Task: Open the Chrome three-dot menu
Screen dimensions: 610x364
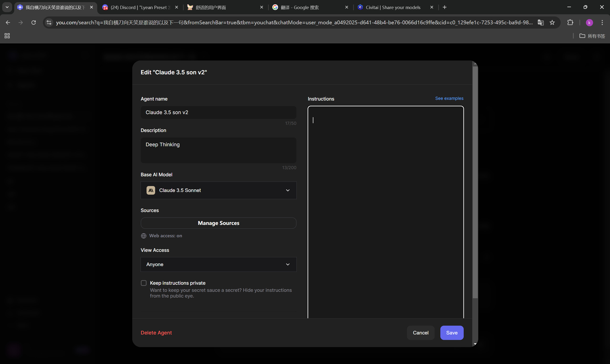Action: (602, 23)
